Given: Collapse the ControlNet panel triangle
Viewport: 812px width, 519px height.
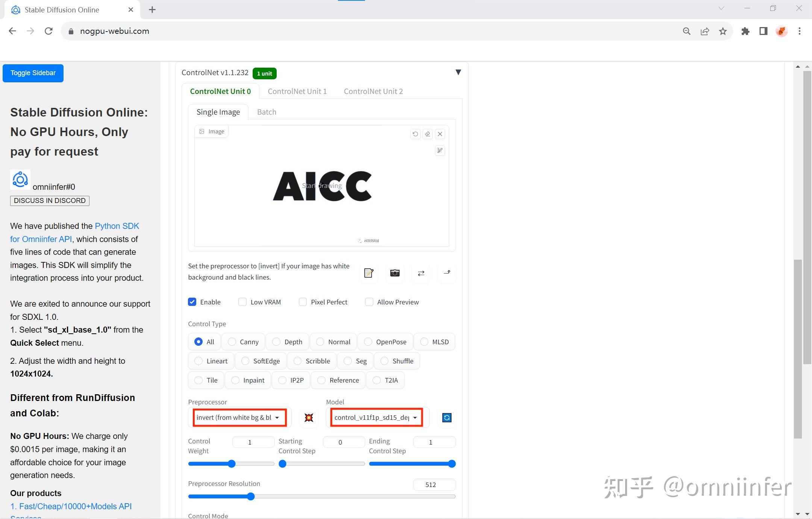Looking at the screenshot, I should click(458, 72).
